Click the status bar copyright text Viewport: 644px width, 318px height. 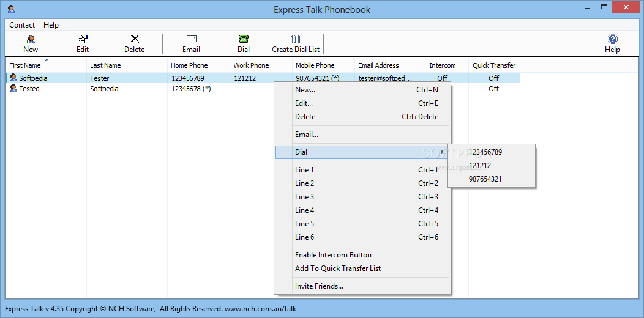point(151,309)
